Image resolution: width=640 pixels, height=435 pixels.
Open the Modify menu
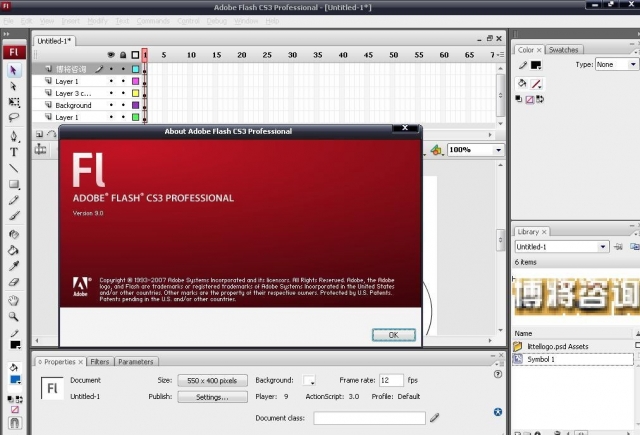97,21
